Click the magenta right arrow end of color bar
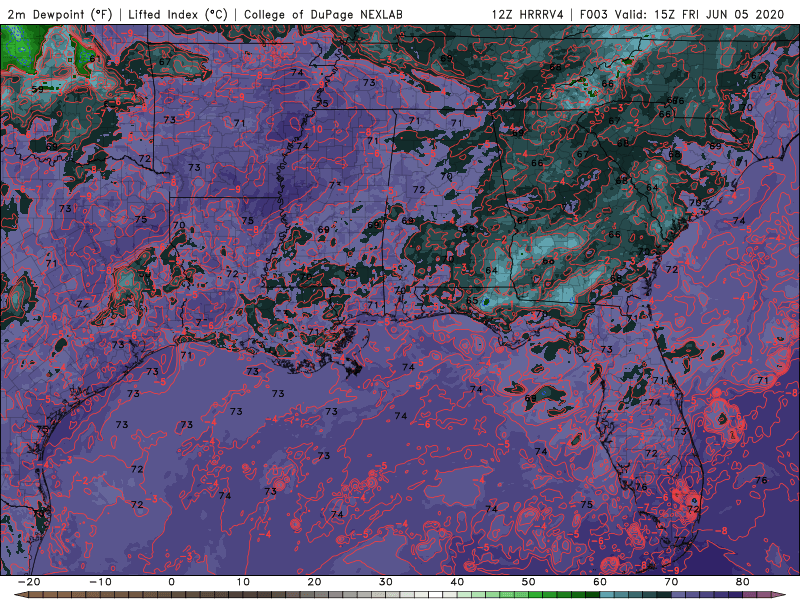 pos(779,595)
